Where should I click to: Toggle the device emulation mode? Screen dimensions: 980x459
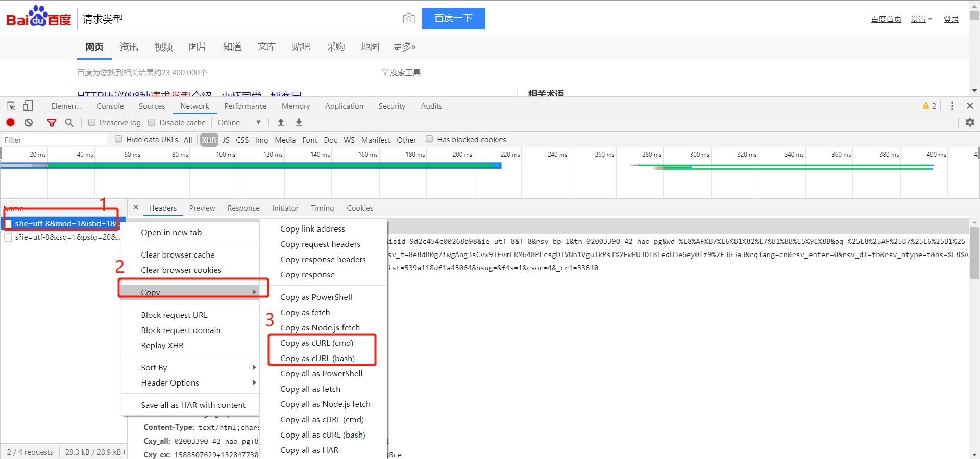28,106
